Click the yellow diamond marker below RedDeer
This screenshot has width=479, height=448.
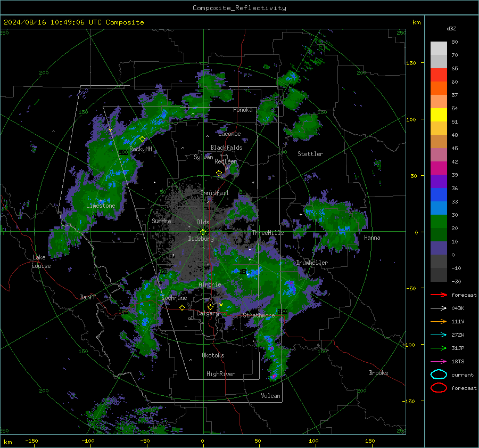(x=219, y=173)
